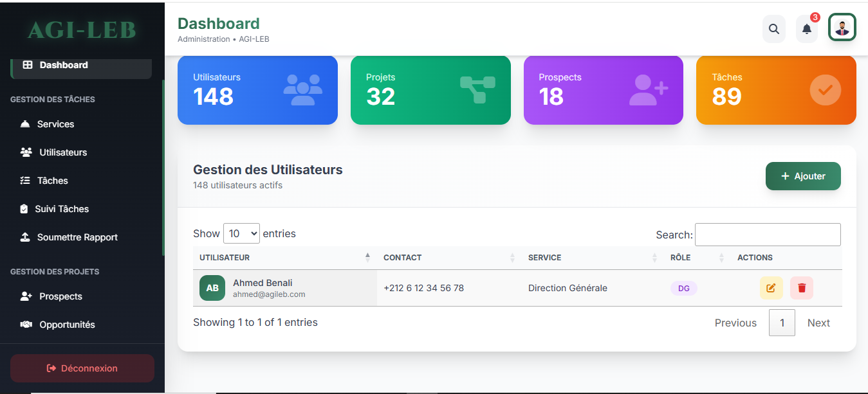Click inside the Search input field
This screenshot has height=394, width=868.
point(767,234)
